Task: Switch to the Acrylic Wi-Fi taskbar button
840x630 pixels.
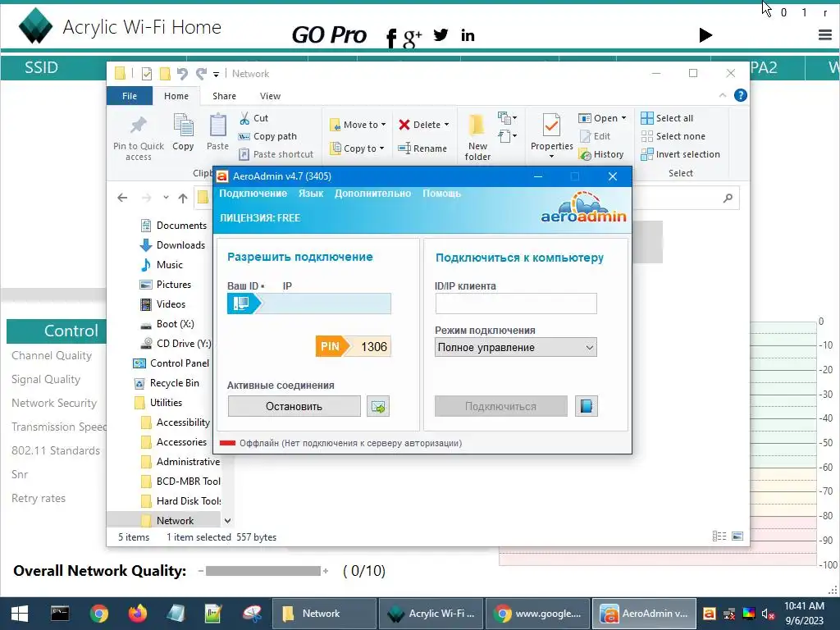Action: tap(431, 614)
